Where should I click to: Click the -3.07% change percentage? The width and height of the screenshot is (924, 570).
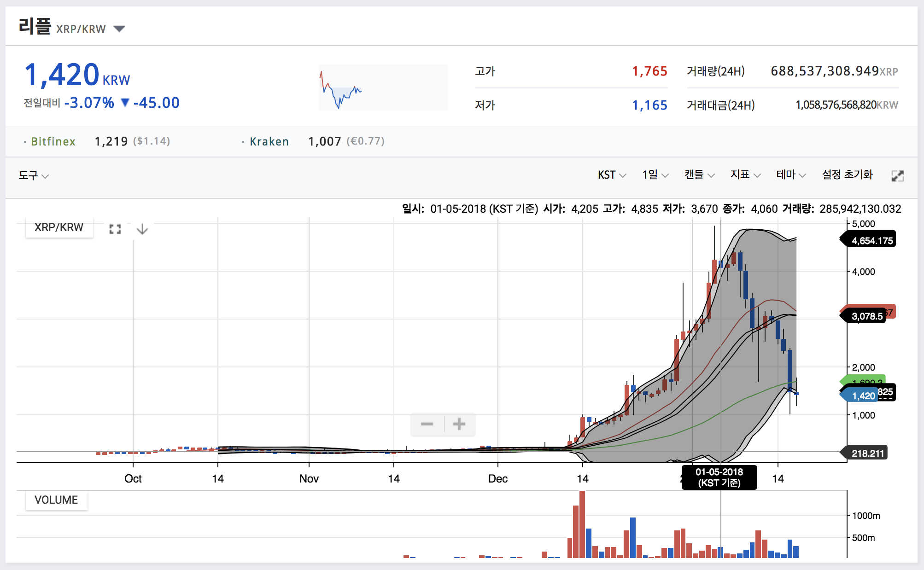[x=89, y=103]
